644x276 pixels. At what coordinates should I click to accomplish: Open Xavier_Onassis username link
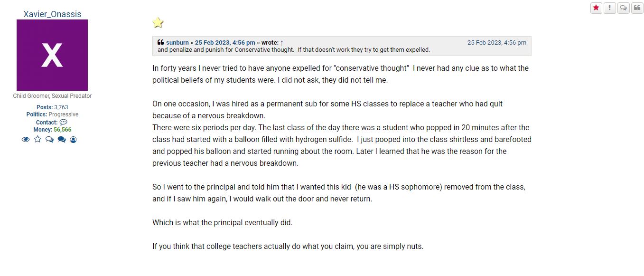[52, 14]
